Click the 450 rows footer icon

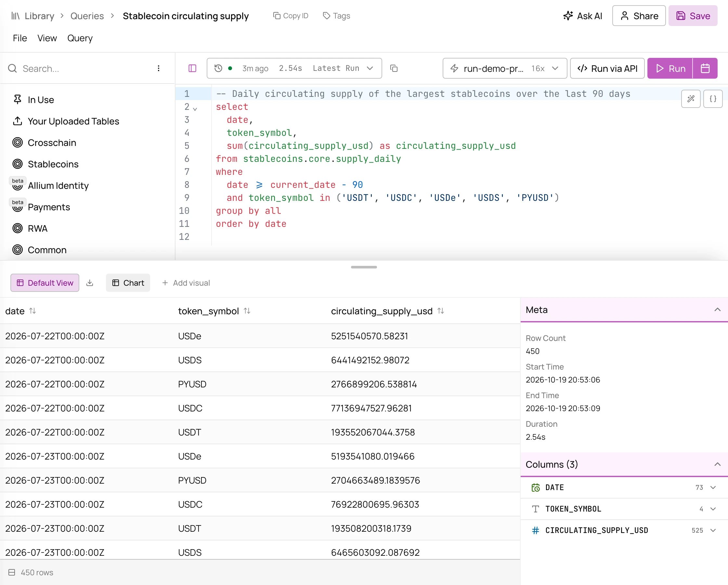(x=12, y=573)
